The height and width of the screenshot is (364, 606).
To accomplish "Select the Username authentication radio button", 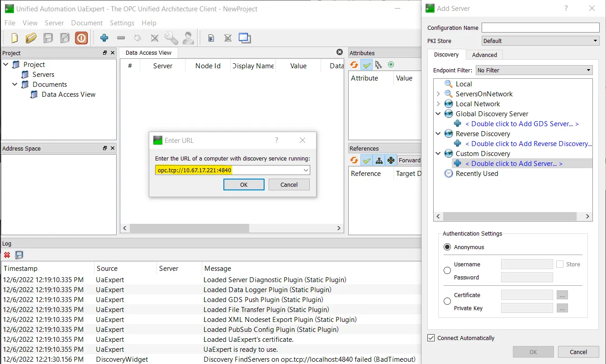I will (x=447, y=270).
